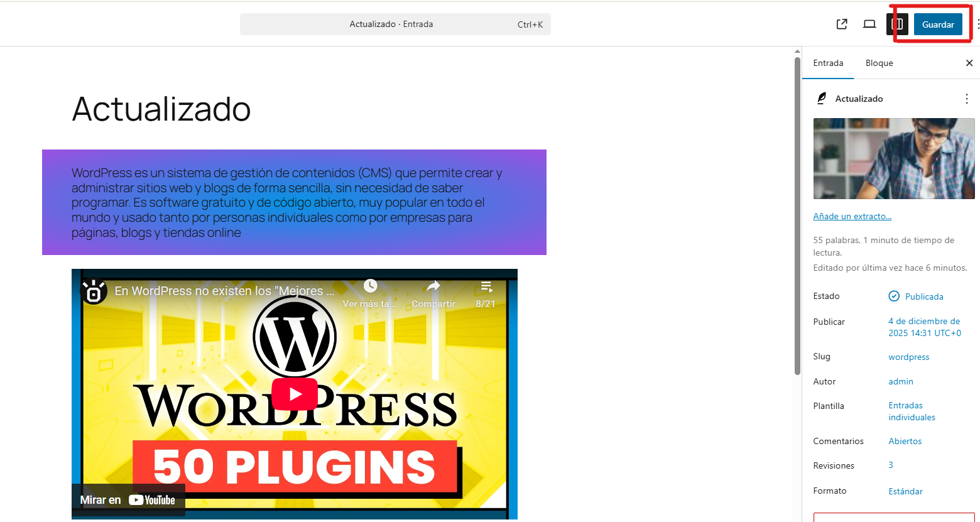Click the Guardar button
Viewport: 980px width, 522px height.
[x=938, y=24]
